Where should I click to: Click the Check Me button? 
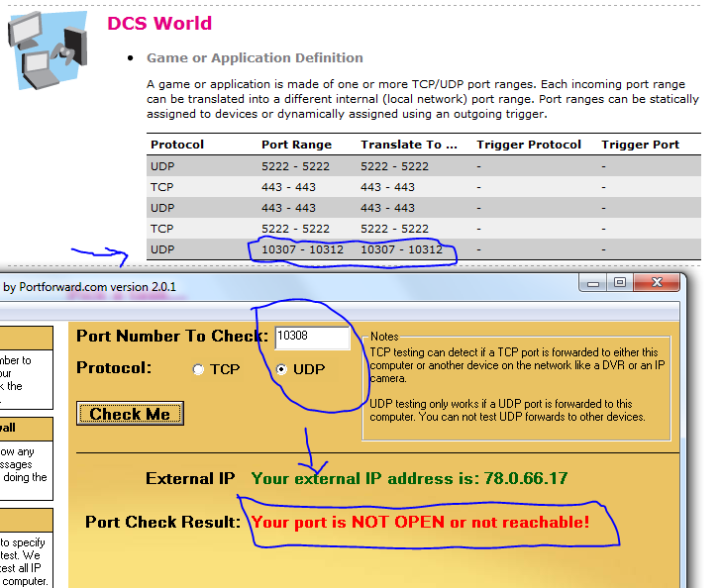click(x=130, y=414)
